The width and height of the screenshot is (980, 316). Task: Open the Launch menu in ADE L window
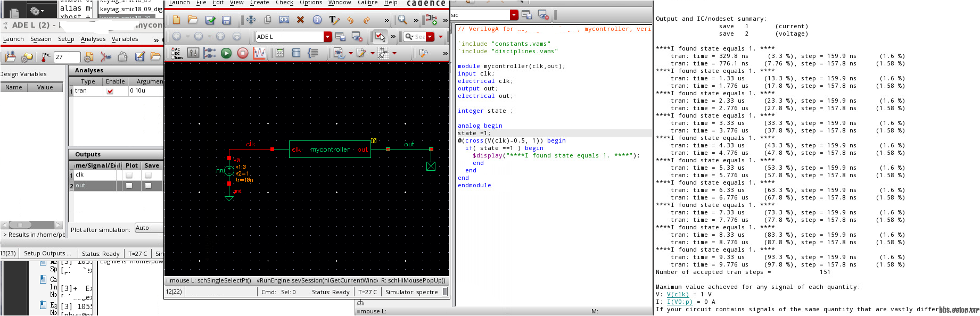(x=13, y=39)
